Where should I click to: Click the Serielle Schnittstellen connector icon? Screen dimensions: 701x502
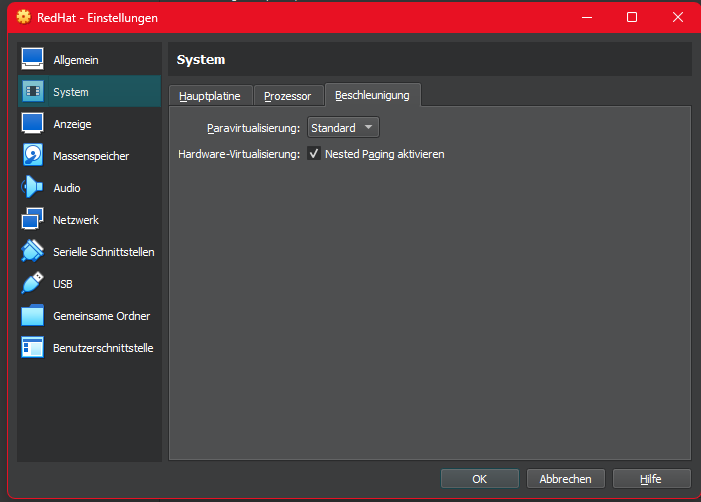[33, 251]
